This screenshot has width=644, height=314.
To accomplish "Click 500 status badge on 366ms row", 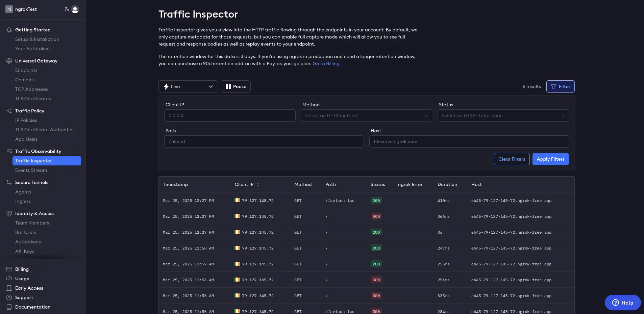I will [376, 216].
